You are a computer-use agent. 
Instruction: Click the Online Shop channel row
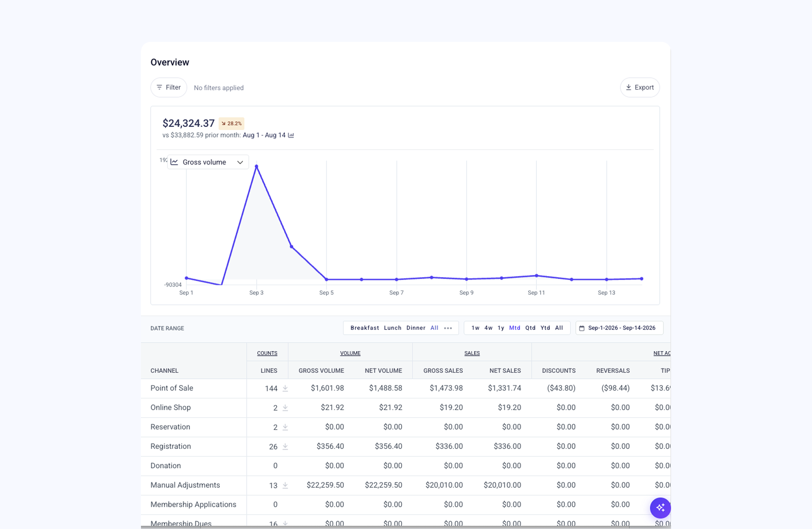(406, 408)
